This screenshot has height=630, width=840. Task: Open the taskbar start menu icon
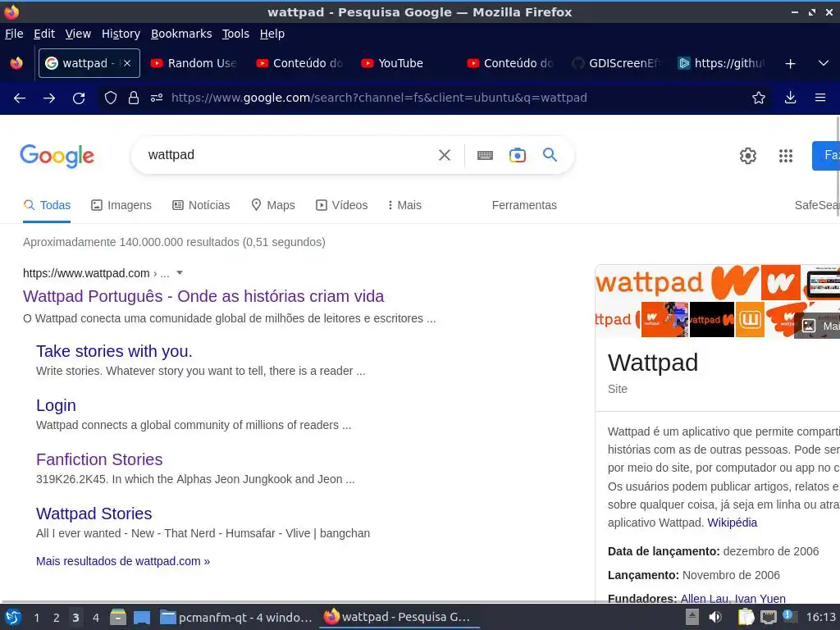[x=13, y=618]
